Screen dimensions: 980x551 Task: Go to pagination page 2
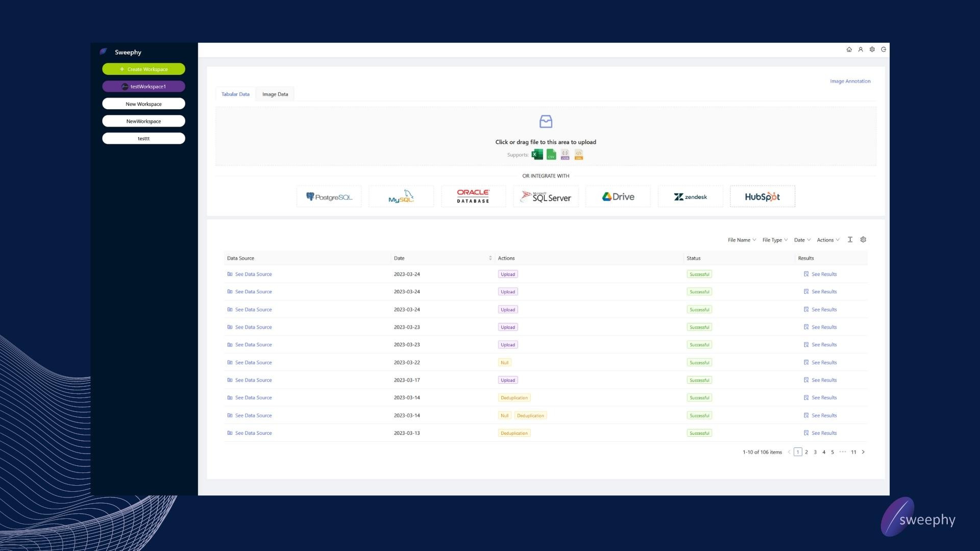pyautogui.click(x=806, y=452)
